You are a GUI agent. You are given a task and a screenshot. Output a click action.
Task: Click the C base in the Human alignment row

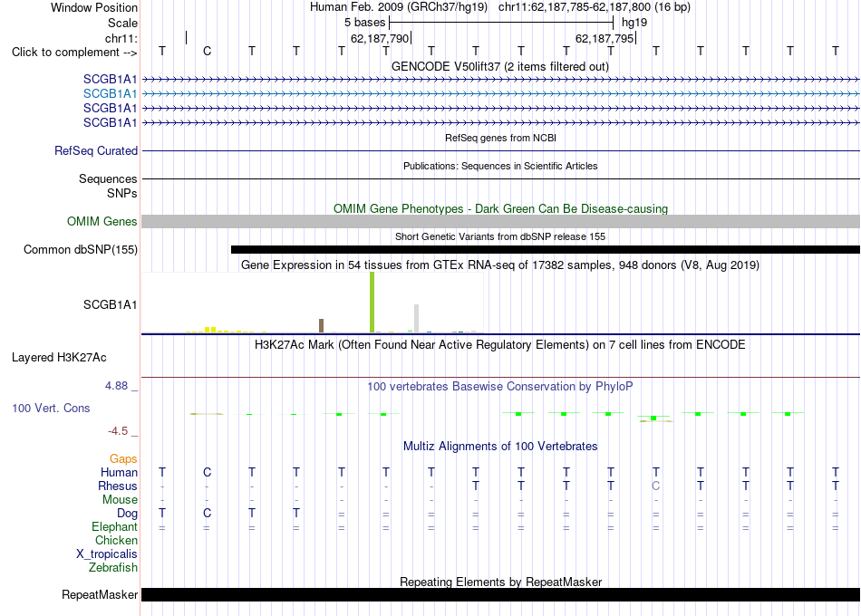[207, 472]
